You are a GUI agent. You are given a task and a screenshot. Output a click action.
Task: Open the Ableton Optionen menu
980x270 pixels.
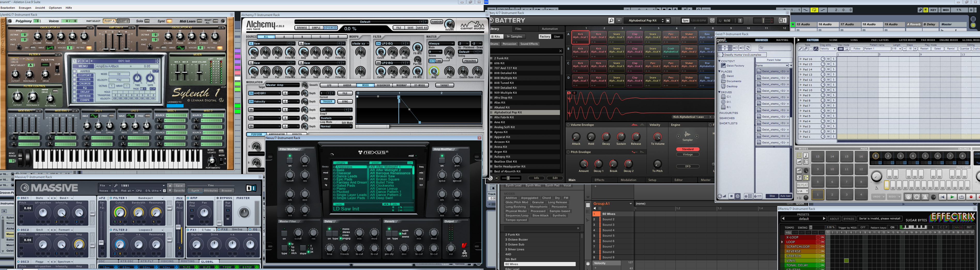click(x=55, y=8)
